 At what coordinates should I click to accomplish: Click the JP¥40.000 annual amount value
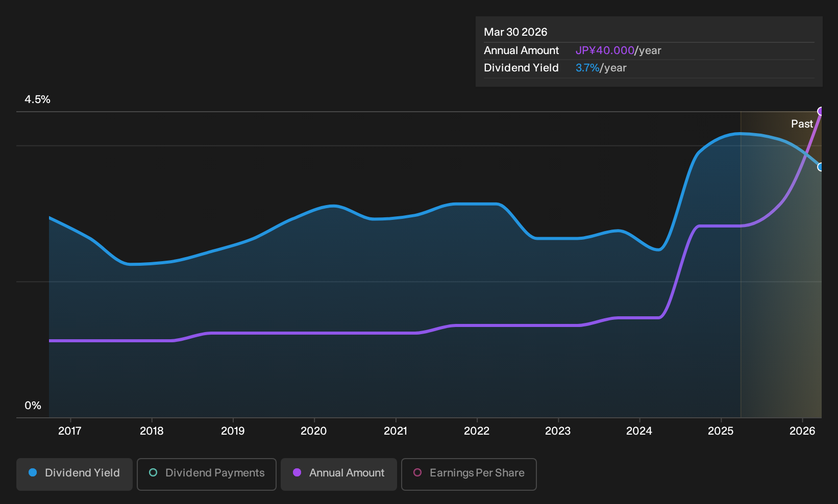[x=605, y=51]
